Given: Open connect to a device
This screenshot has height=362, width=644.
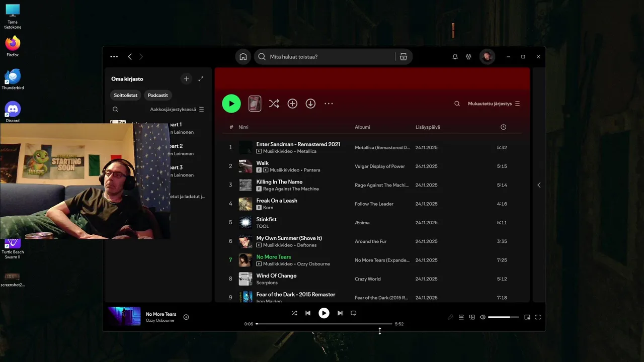Looking at the screenshot, I should pyautogui.click(x=472, y=317).
